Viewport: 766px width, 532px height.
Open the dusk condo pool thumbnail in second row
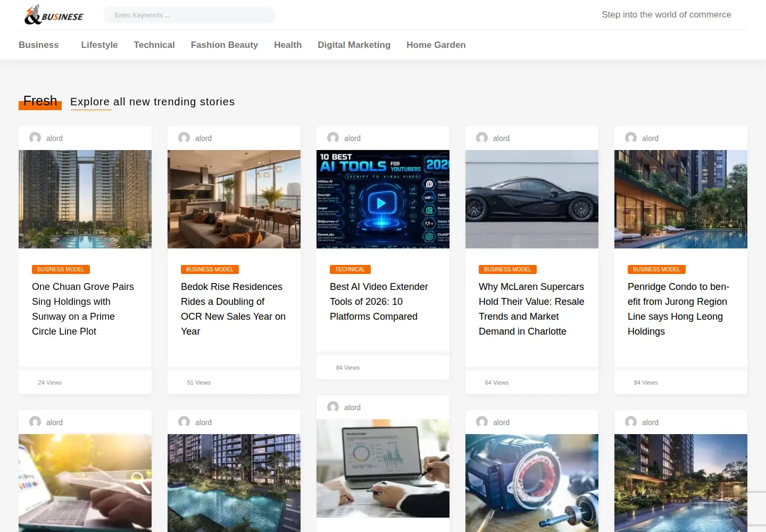[681, 483]
